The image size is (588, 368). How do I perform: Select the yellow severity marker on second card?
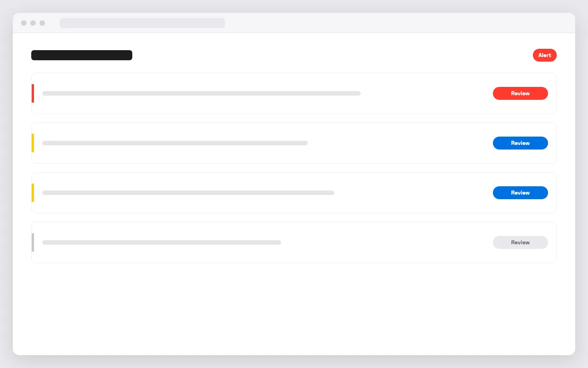pos(33,143)
